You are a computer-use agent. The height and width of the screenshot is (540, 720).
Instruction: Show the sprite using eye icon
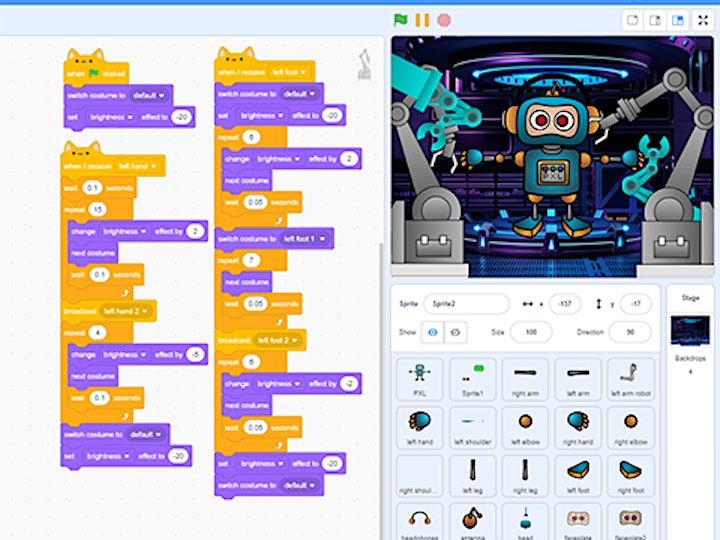tap(431, 332)
